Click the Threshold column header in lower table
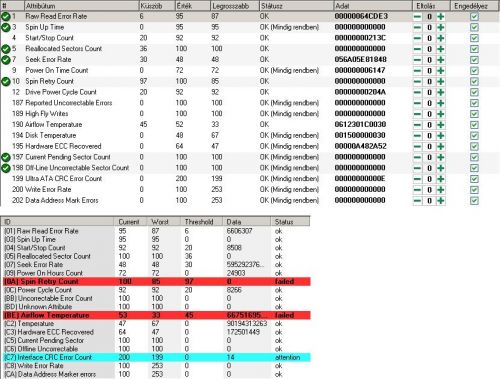The height and width of the screenshot is (379, 500). tap(201, 222)
